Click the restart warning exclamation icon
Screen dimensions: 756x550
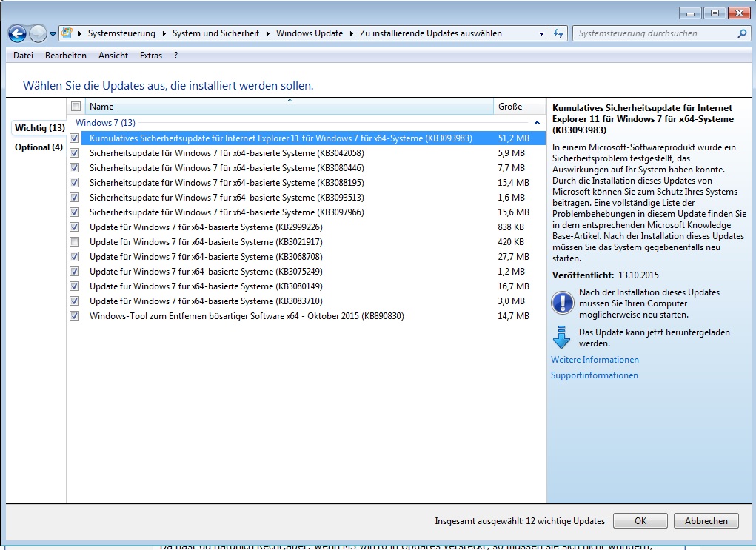point(562,303)
